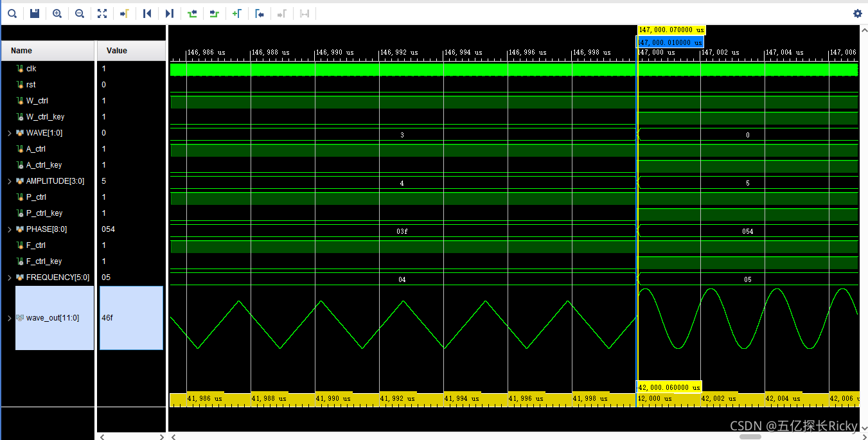868x440 pixels.
Task: Click the 41,990 us relative ruler label
Action: 333,399
